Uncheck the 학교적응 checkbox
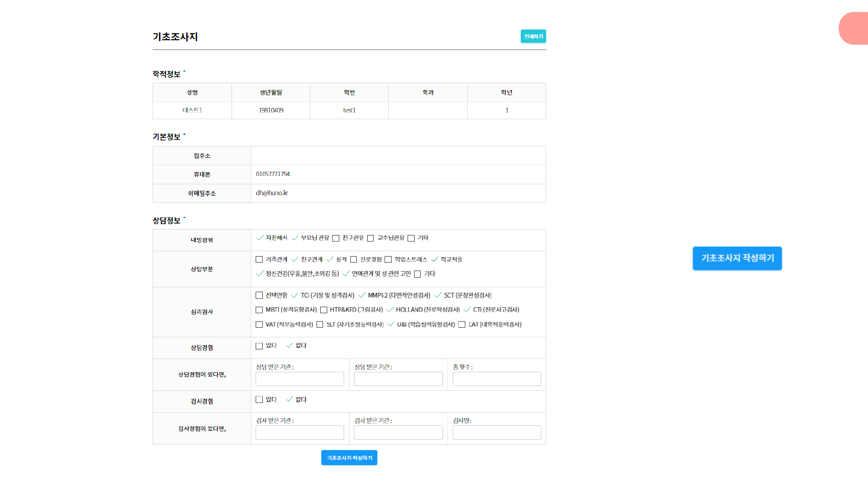Image resolution: width=868 pixels, height=488 pixels. (x=435, y=259)
